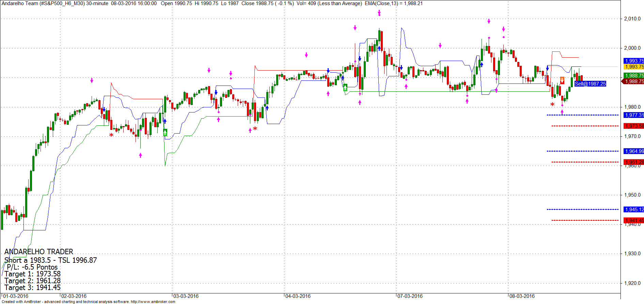644x304 pixels.
Task: Click the green buy arrow on 04-03-2016 session
Action: coord(345,88)
